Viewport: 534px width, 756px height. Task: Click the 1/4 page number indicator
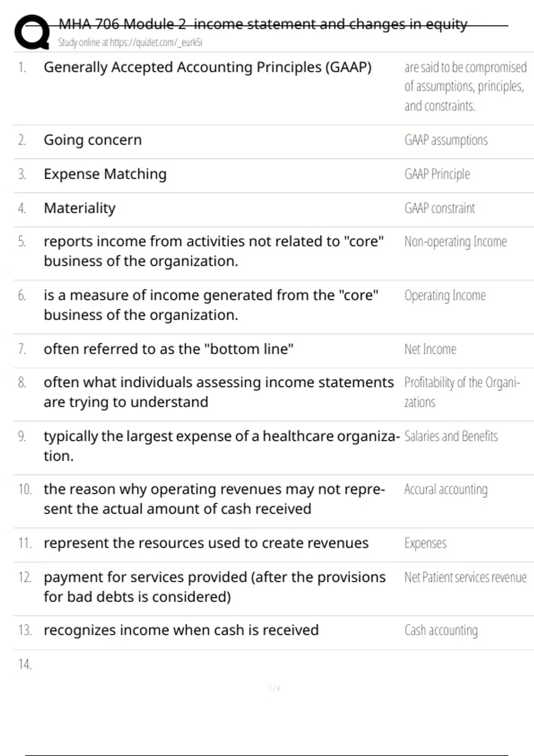coord(274,688)
